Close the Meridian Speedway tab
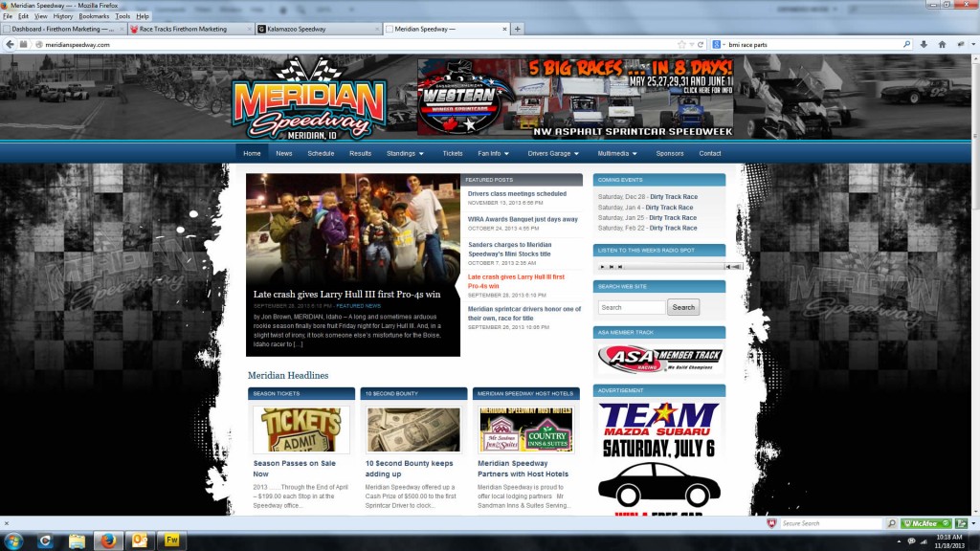 (x=504, y=29)
